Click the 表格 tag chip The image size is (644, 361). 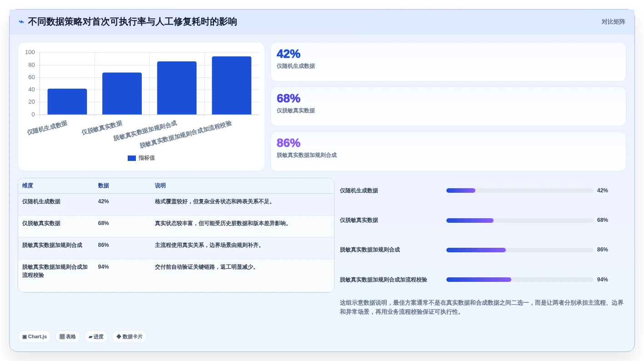68,336
